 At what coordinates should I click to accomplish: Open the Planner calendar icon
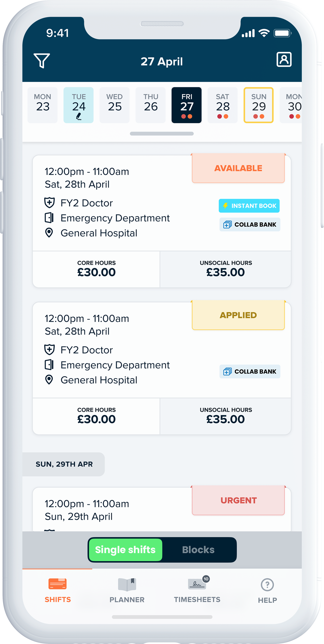click(x=127, y=585)
